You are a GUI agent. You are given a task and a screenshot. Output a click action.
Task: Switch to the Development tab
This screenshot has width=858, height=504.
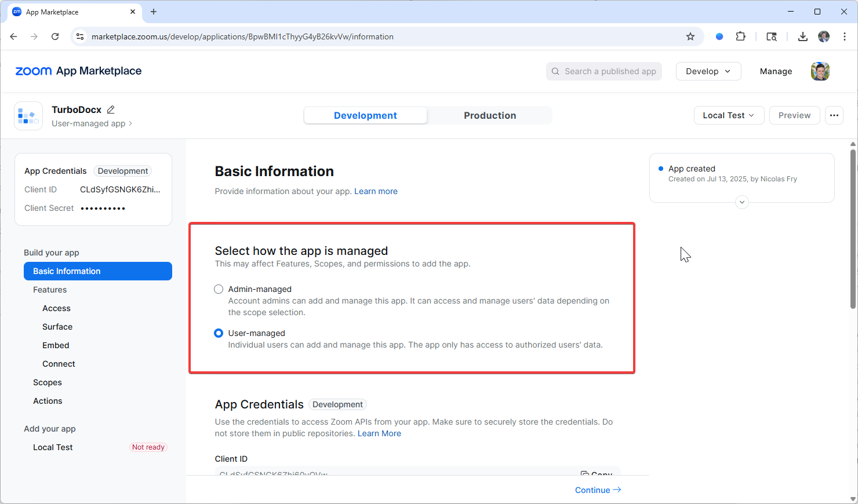click(x=365, y=115)
